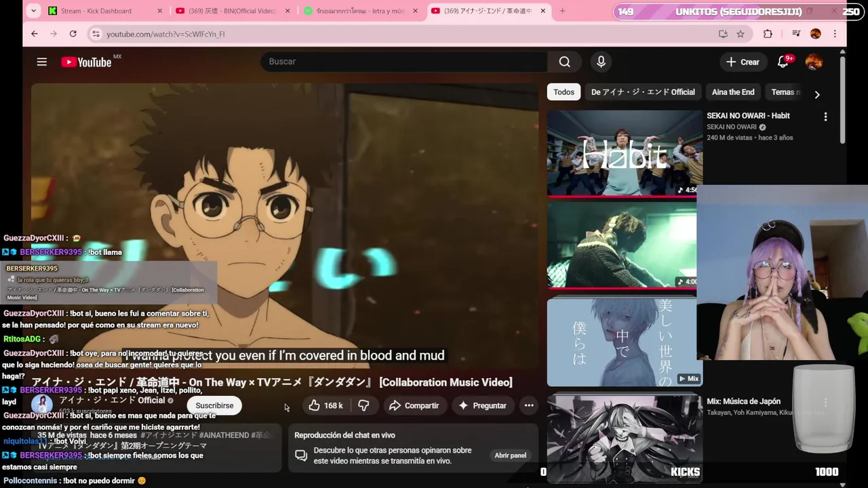The image size is (868, 488).
Task: Select the De アイナ・ジ・エンド Official chip
Action: coord(643,92)
